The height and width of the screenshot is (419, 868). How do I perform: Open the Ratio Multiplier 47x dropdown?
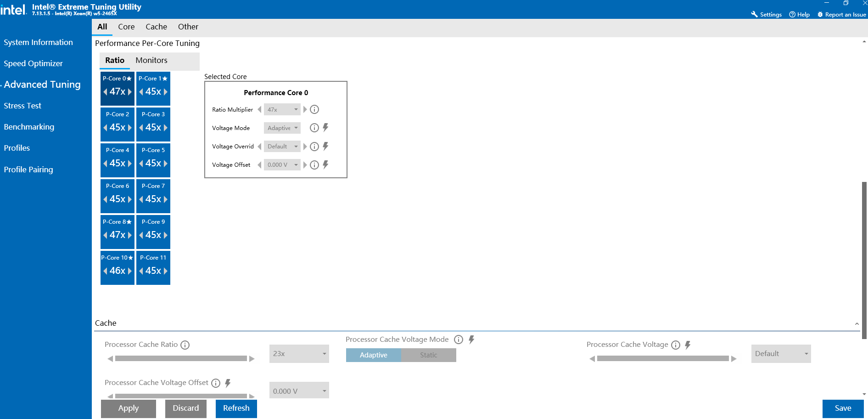tap(282, 109)
